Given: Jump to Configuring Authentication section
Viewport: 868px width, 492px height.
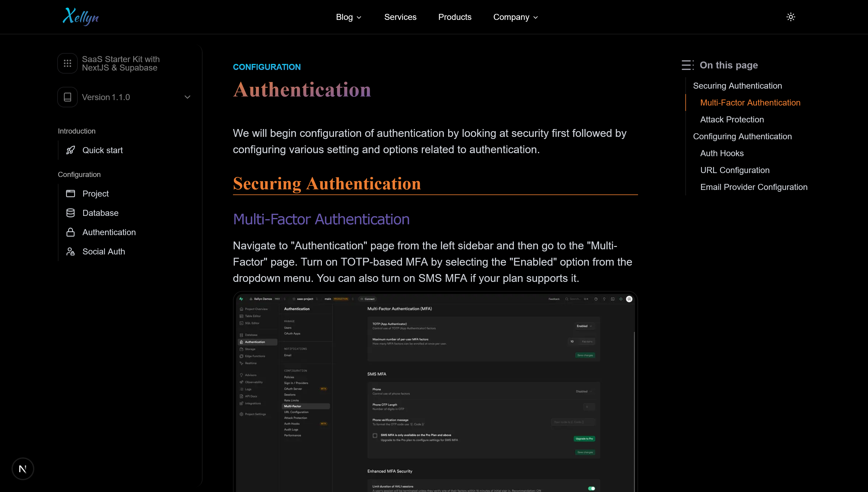Looking at the screenshot, I should (742, 136).
